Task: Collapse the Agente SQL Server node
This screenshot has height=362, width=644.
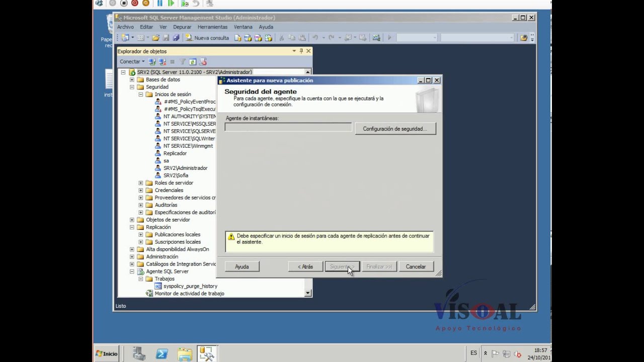Action: tap(132, 271)
